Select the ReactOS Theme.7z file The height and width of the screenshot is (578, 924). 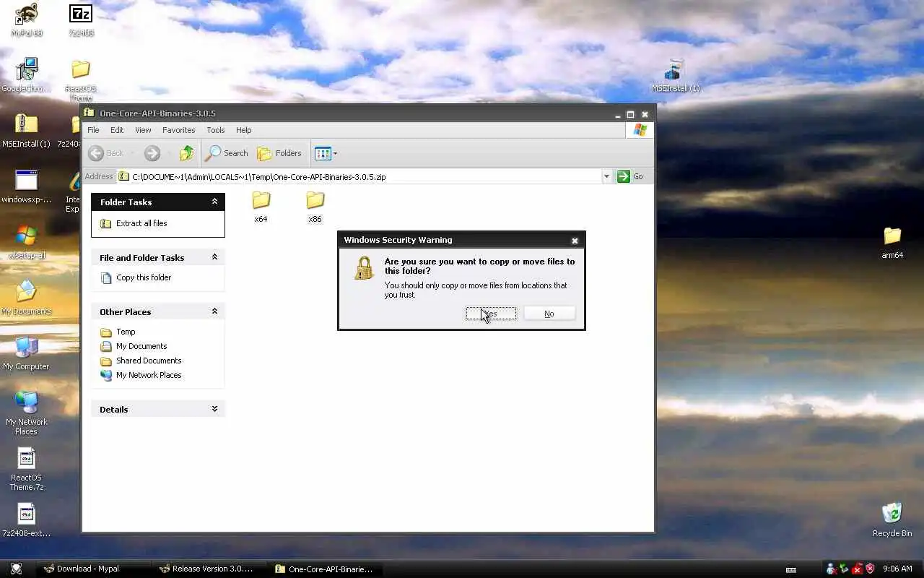pos(27,469)
